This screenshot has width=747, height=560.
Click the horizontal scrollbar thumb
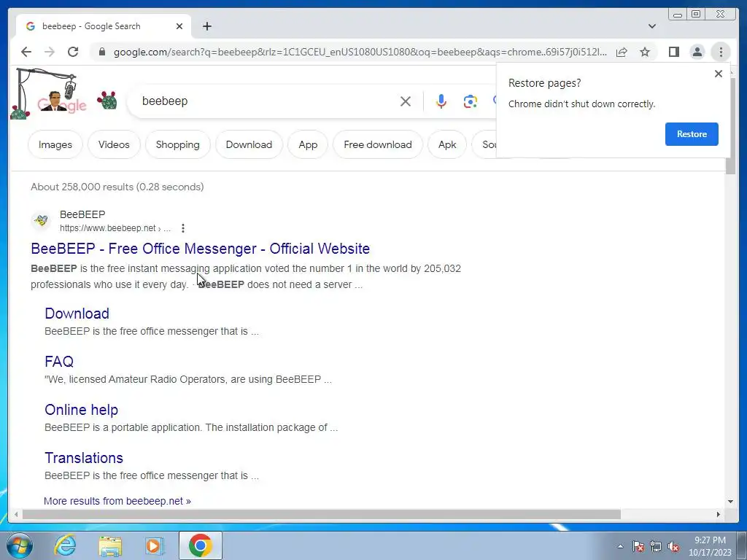click(x=322, y=514)
